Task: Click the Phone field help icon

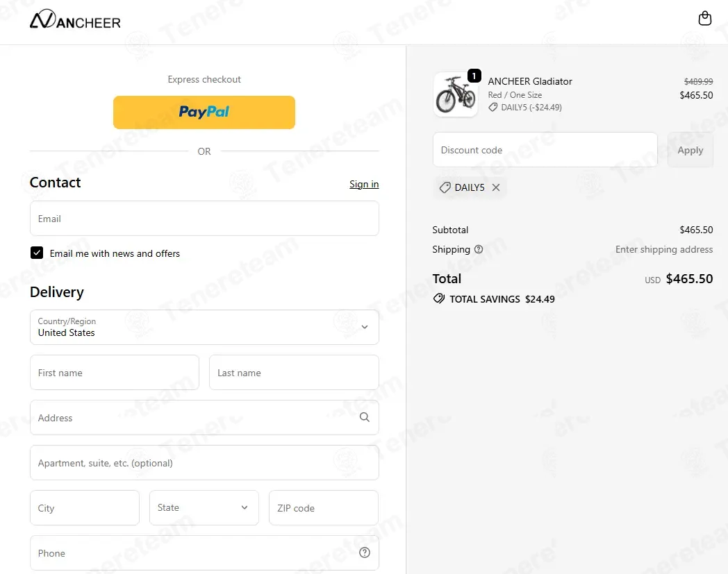Action: click(365, 552)
